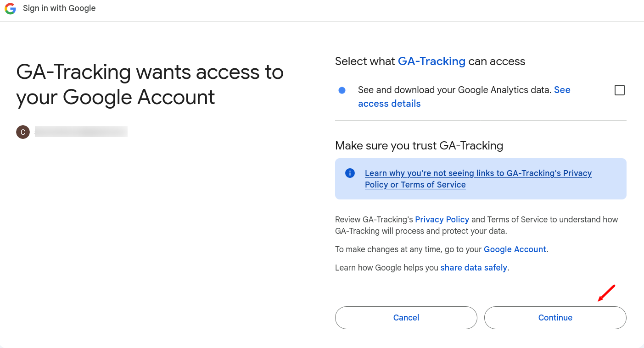Screen dimensions: 644x348
Task: Open the "See access details" link
Action: 464,97
